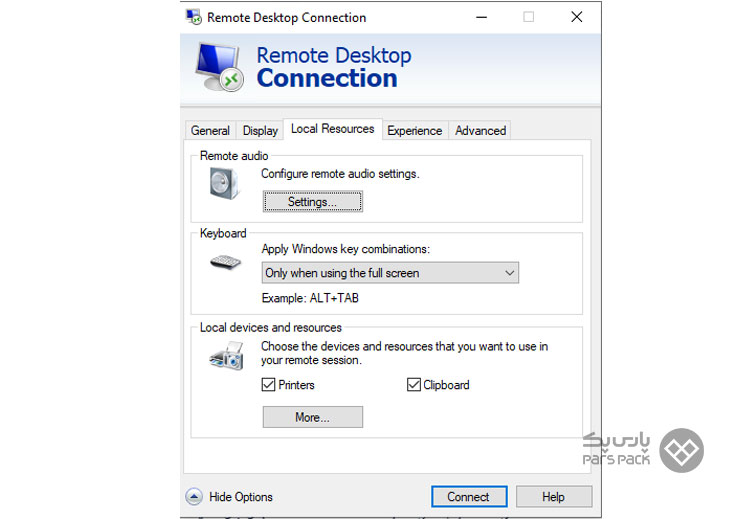Click the 'Example: ALT+TAB' text
This screenshot has width=750, height=519.
[310, 298]
